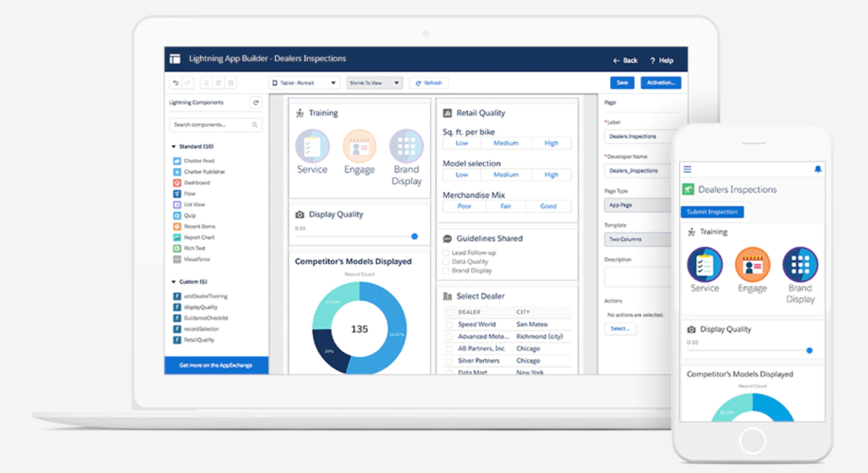Open the Brand Display icon in tablet preview
Viewport: 868px width, 473px height.
pos(407,146)
